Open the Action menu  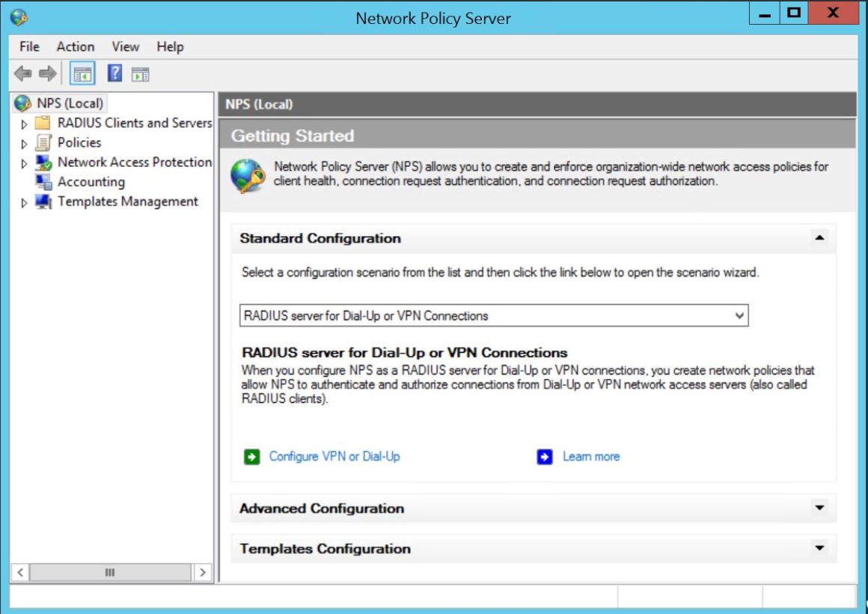point(75,46)
